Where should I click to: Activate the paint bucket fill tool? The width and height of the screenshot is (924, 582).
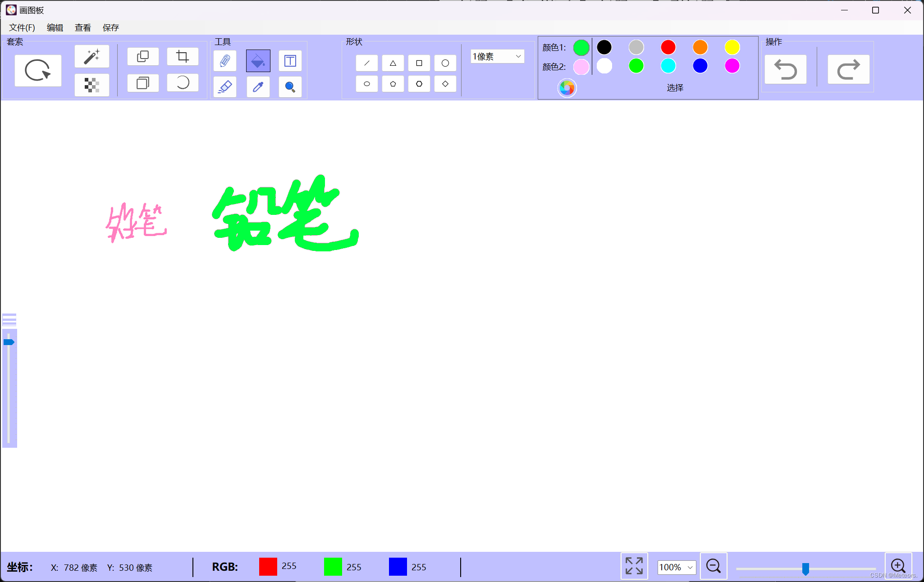coord(258,61)
